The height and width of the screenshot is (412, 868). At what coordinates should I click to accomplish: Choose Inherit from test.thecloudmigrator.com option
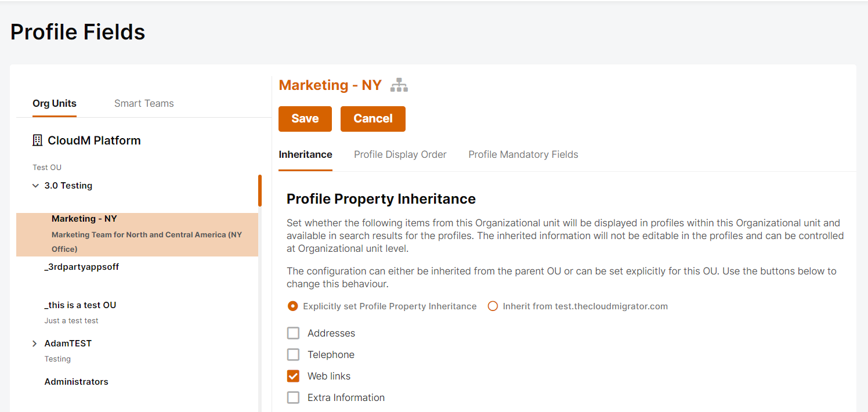[x=493, y=306]
